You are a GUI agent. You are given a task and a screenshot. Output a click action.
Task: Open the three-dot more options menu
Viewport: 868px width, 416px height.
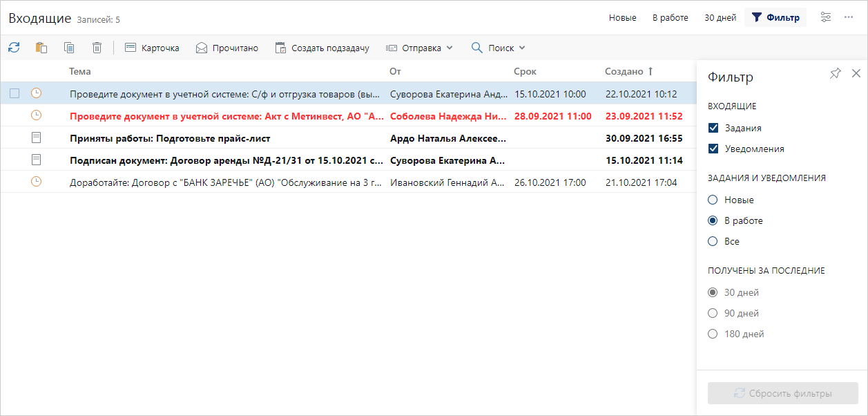[x=849, y=17]
